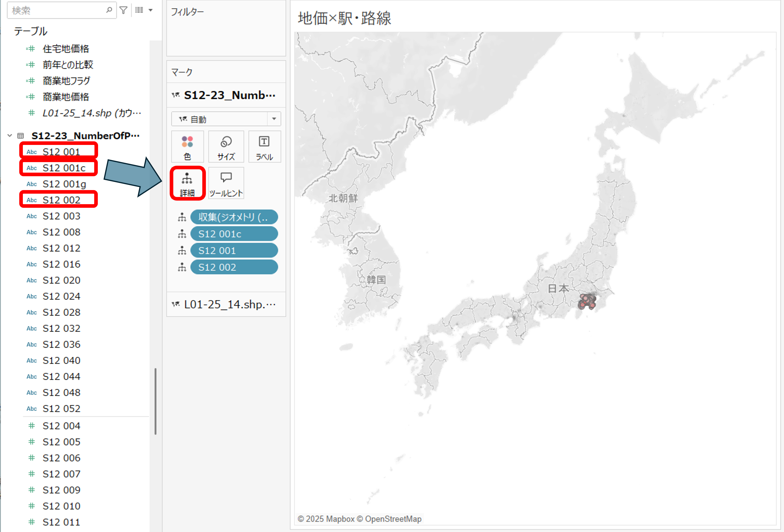Click the S12 001c pill on Marks

tap(234, 234)
